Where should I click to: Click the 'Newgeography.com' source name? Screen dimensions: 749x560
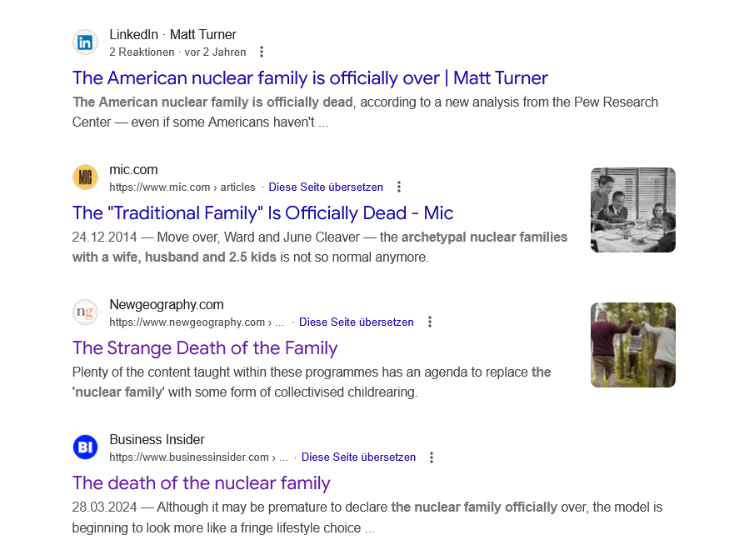tap(167, 305)
